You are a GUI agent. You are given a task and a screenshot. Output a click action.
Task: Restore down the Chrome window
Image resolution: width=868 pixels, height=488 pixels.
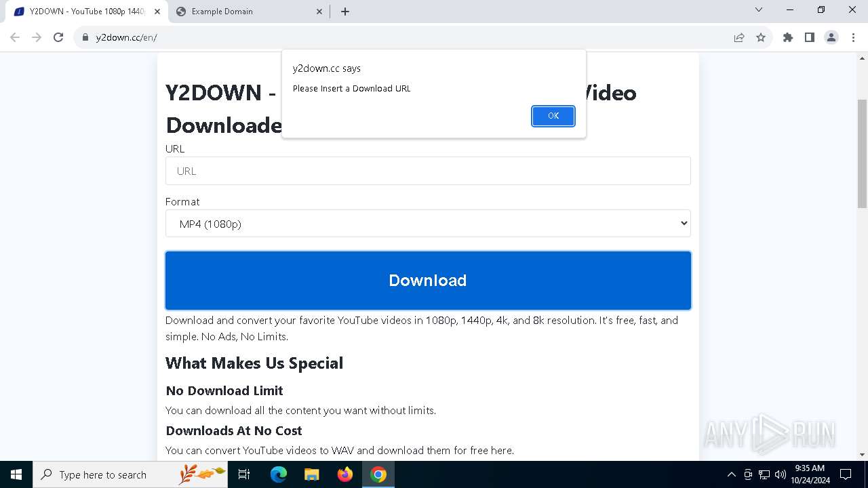[x=821, y=10]
